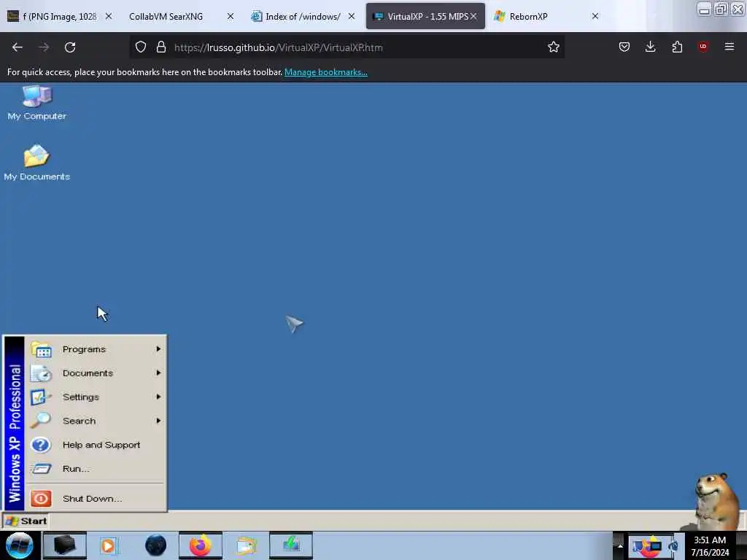Open the Pocket save icon
The width and height of the screenshot is (747, 560).
pos(624,47)
